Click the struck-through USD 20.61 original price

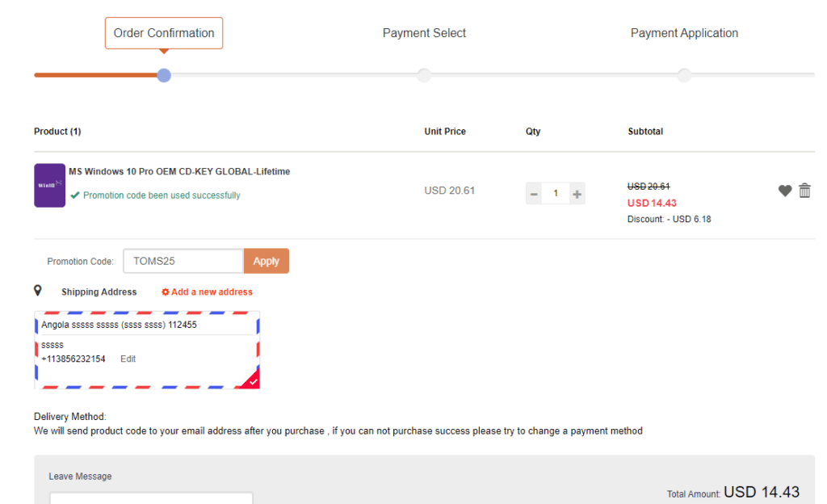pyautogui.click(x=649, y=186)
